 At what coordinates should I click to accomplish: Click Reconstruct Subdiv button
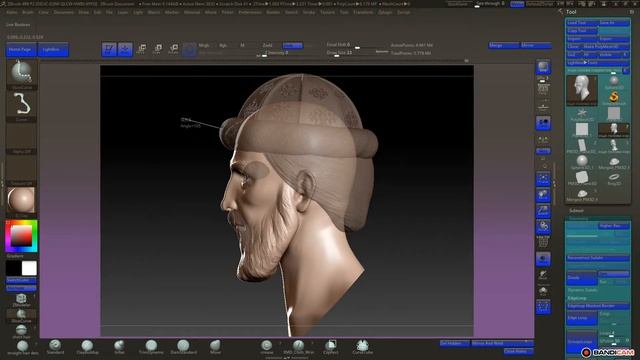coord(598,258)
